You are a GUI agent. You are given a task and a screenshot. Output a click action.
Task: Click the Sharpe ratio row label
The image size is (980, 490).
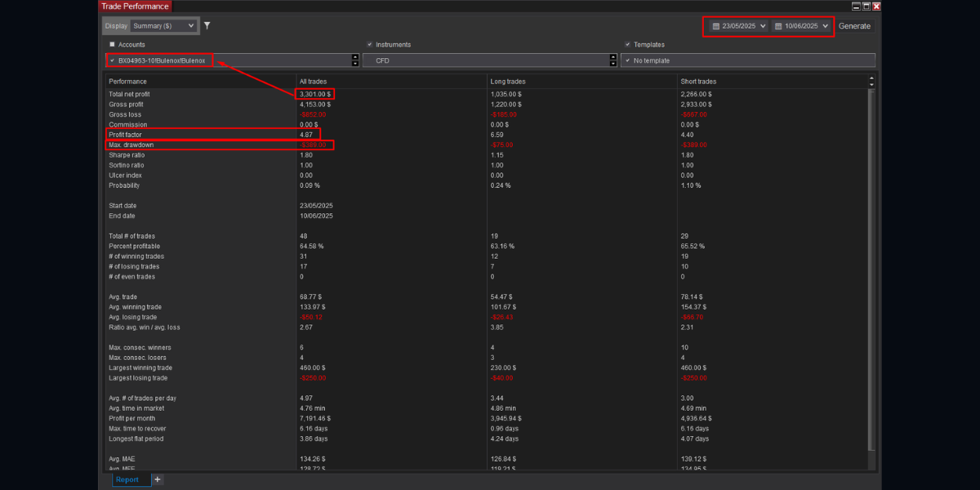[127, 155]
